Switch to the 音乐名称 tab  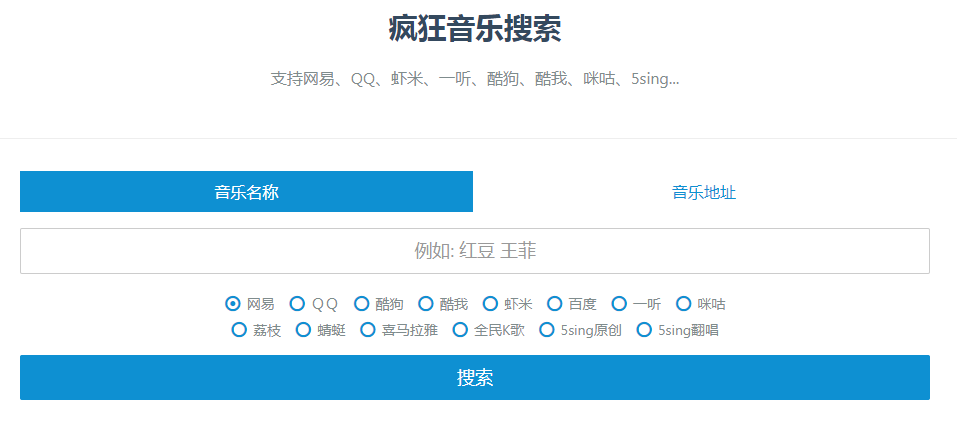[247, 192]
